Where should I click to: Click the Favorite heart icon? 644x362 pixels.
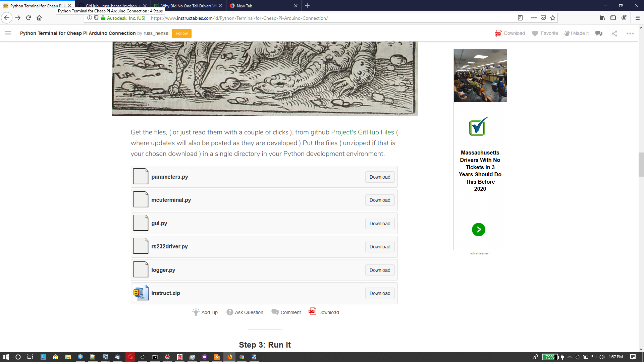tap(535, 33)
